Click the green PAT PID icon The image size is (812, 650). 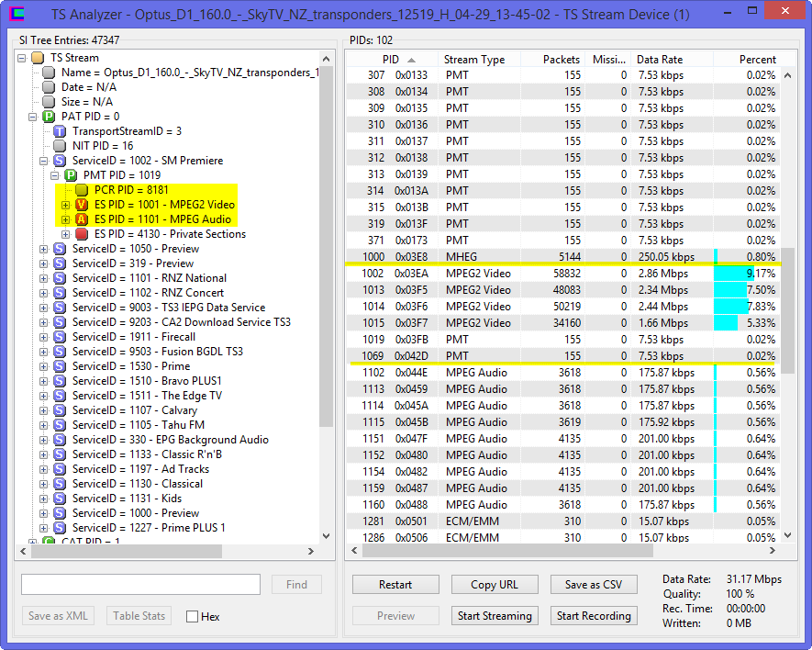(49, 117)
